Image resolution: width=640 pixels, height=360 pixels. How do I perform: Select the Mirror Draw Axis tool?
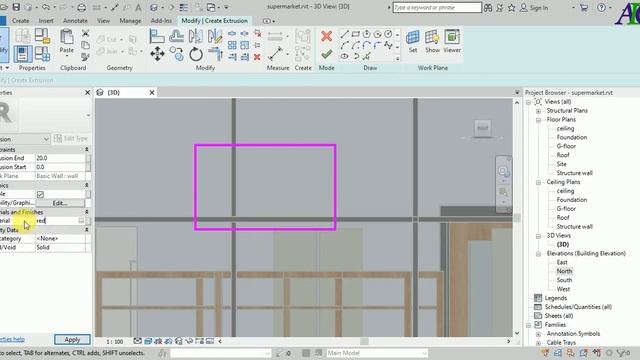click(x=215, y=36)
